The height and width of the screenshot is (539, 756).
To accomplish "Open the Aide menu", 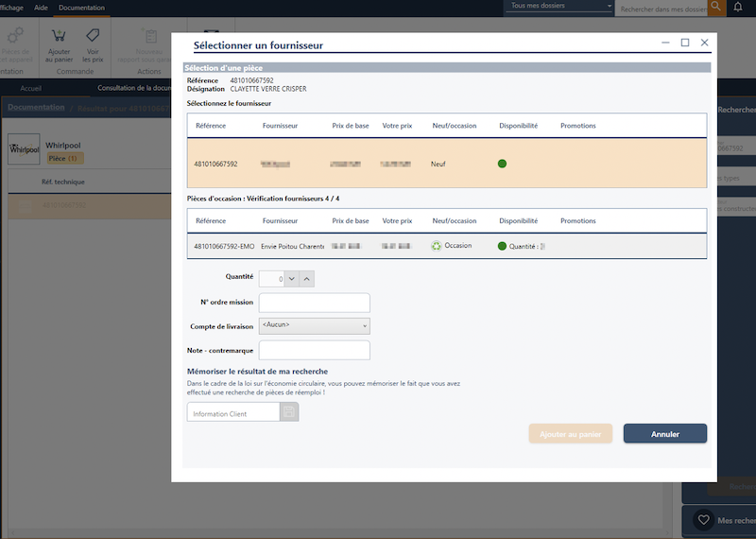I will 41,8.
